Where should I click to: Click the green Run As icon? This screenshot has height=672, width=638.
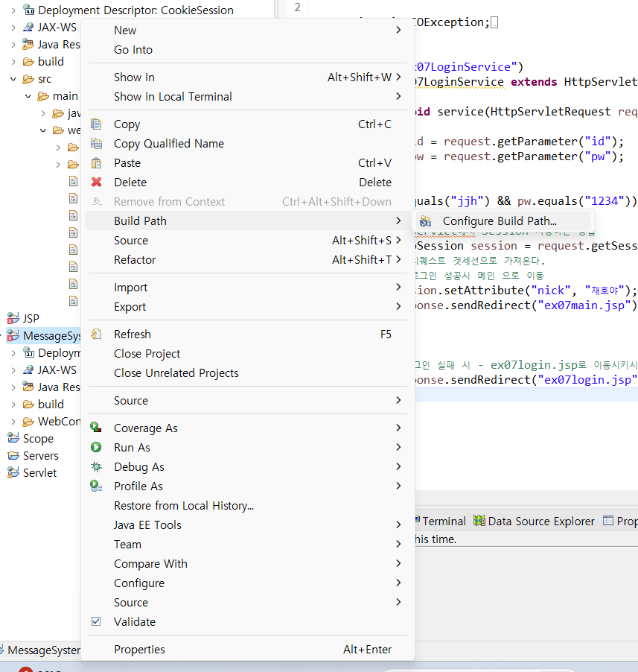pos(96,447)
